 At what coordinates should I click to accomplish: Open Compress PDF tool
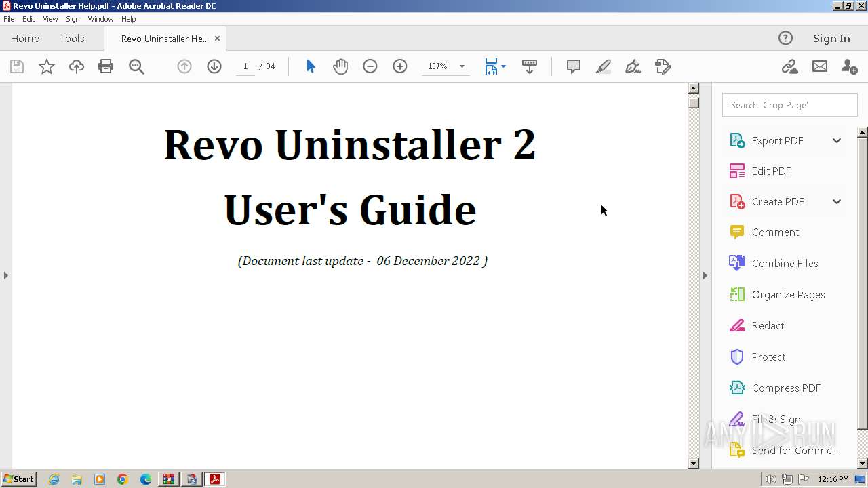click(x=786, y=388)
